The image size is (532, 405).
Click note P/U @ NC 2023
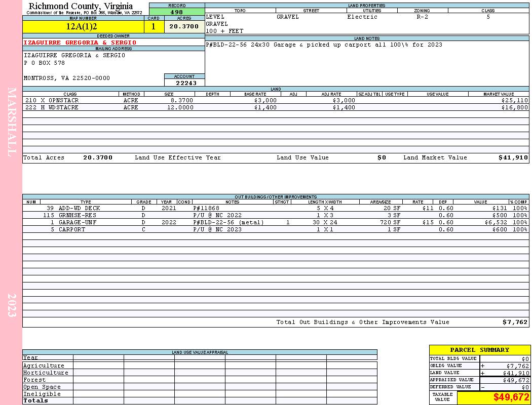coord(217,230)
